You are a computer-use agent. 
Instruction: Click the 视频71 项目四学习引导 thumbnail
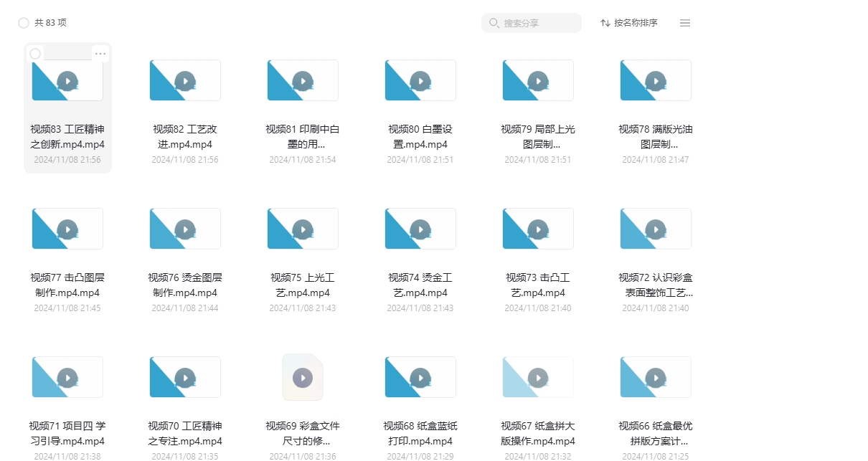pyautogui.click(x=67, y=377)
